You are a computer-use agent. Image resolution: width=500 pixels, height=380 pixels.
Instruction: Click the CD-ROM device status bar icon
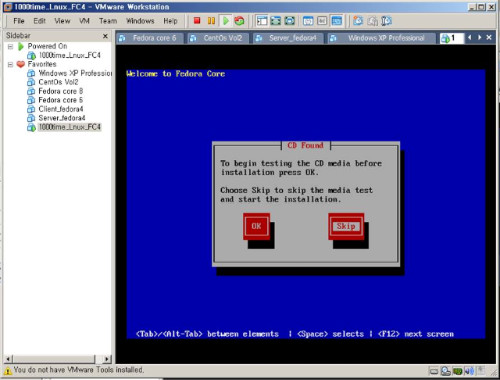point(446,371)
